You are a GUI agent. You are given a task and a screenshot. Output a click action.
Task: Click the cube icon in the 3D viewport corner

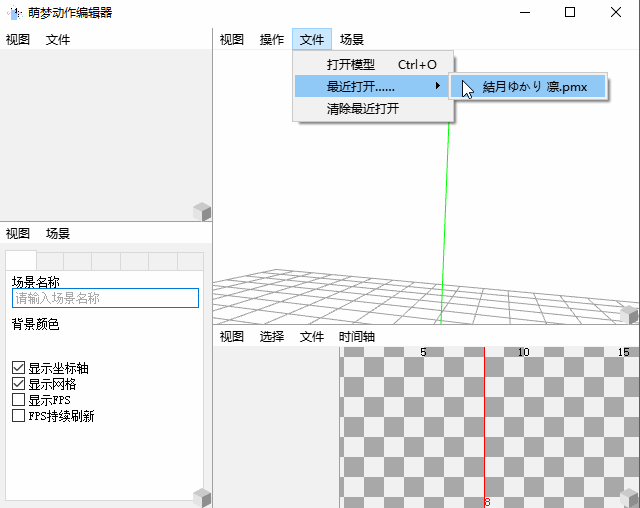[x=629, y=315]
